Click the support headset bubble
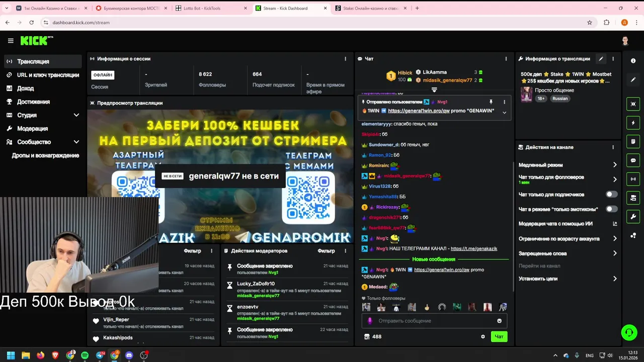Image resolution: width=644 pixels, height=362 pixels. pyautogui.click(x=629, y=332)
